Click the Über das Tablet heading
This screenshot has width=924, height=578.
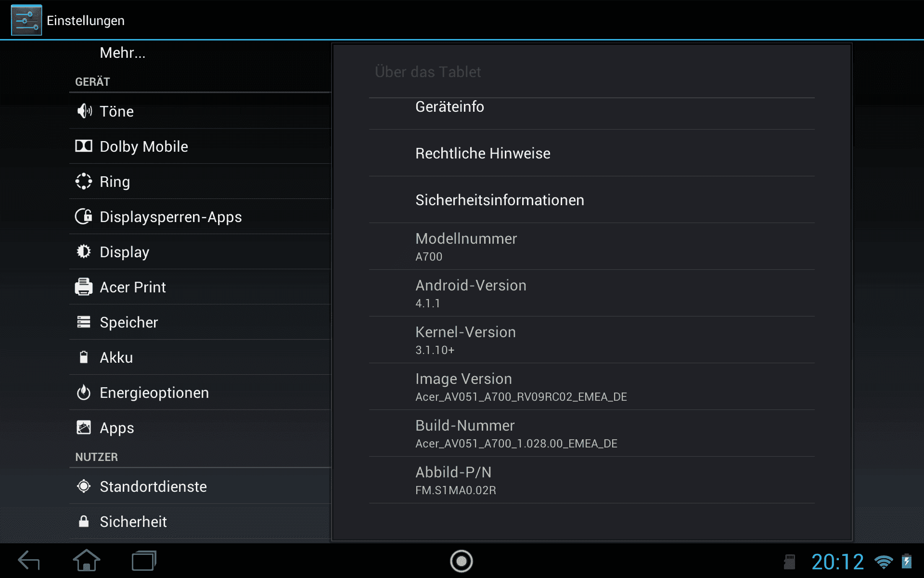coord(428,72)
